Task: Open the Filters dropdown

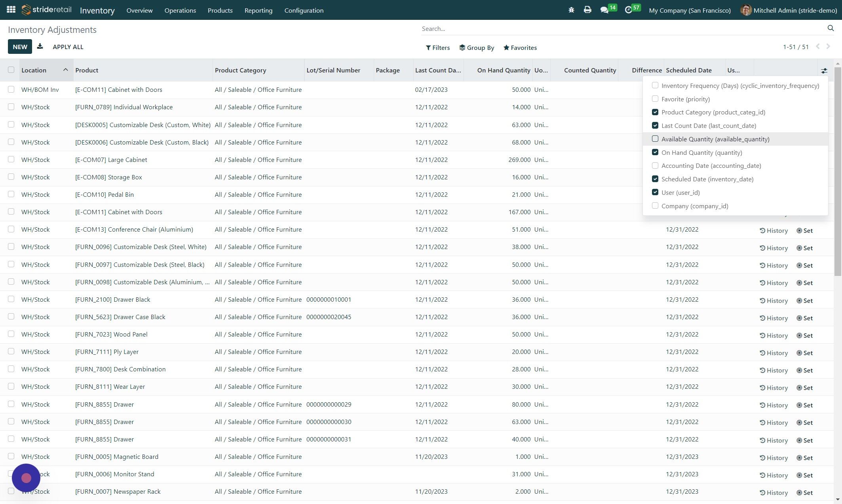Action: pos(437,48)
